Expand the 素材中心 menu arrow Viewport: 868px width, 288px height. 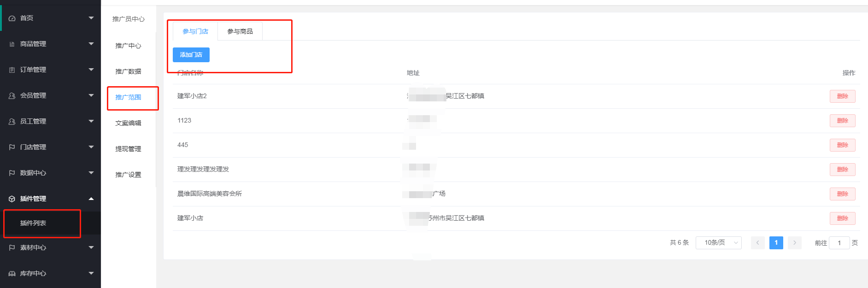[91, 247]
